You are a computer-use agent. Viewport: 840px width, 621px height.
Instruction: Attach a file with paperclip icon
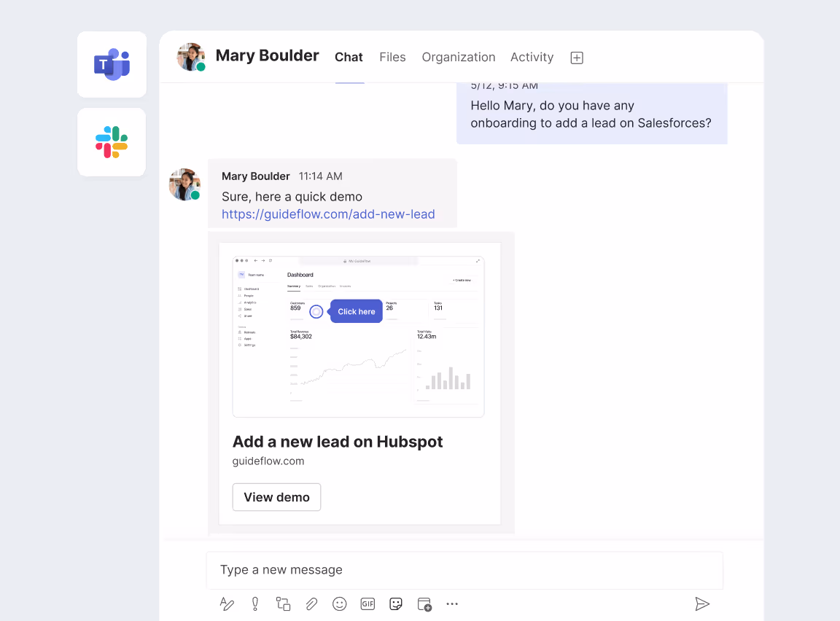(311, 604)
